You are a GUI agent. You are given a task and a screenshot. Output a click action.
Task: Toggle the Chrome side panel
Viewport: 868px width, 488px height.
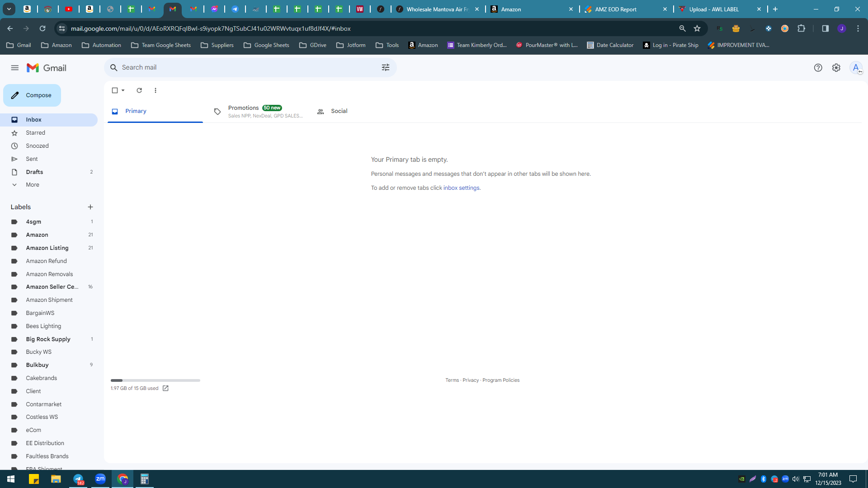tap(826, 28)
